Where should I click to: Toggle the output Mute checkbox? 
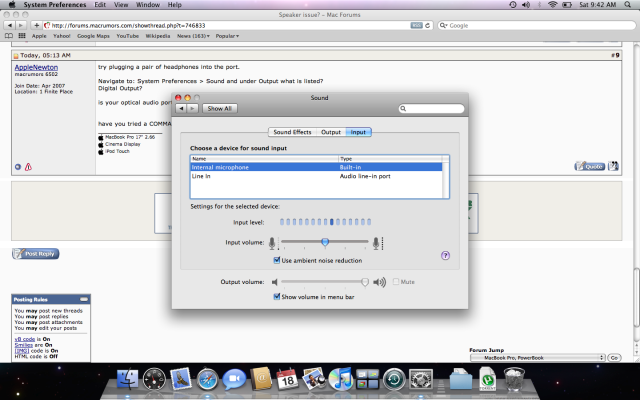(x=396, y=282)
